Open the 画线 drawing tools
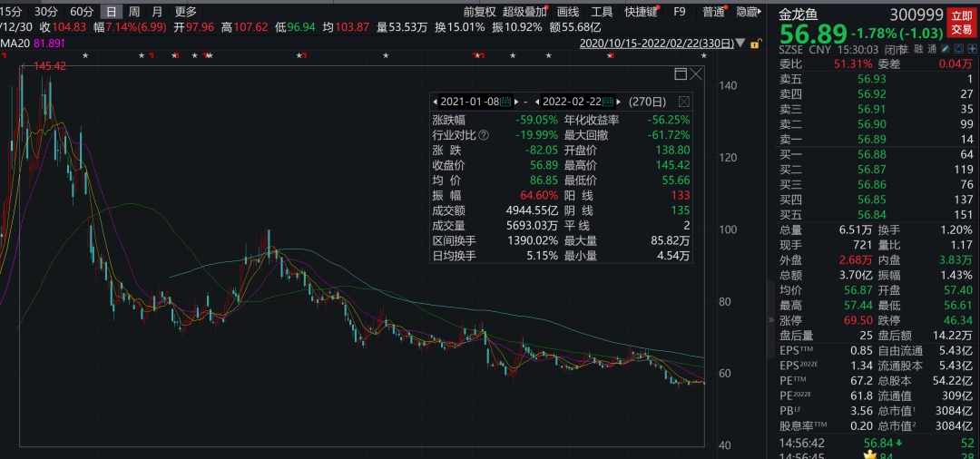 (x=568, y=11)
